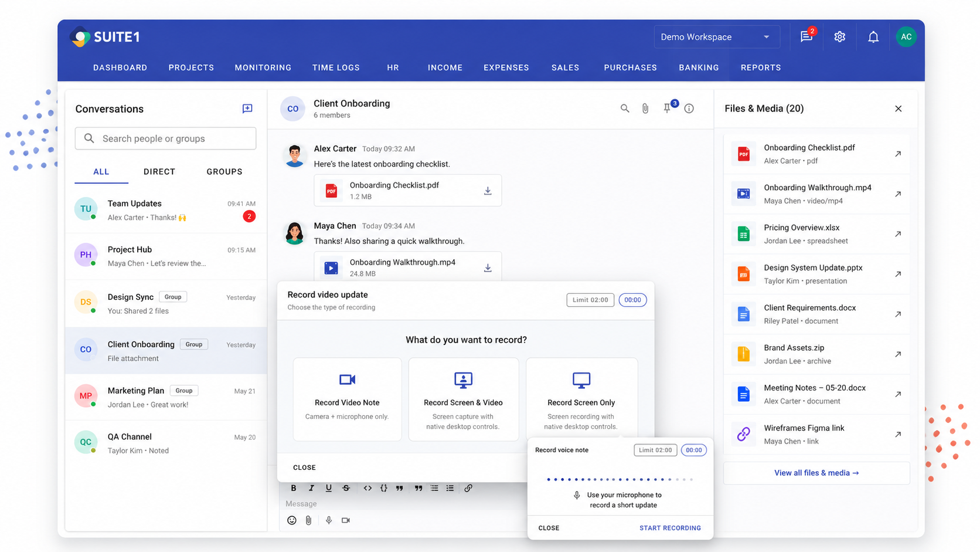Apply italic formatting in the message editor
This screenshot has width=980, height=552.
(311, 488)
